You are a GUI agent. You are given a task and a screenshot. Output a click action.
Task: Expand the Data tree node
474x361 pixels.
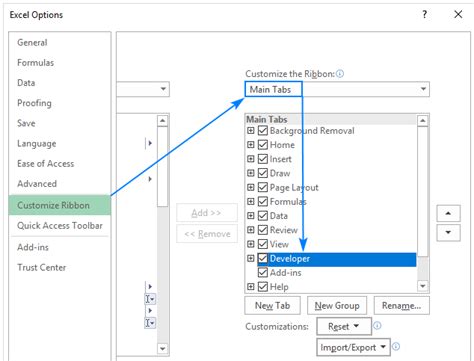251,216
